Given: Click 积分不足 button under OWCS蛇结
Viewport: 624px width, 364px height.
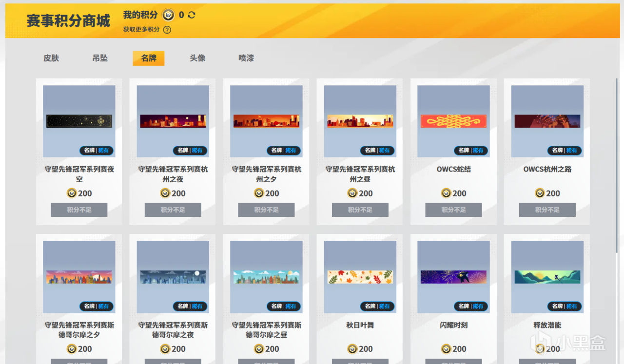Looking at the screenshot, I should (x=453, y=210).
